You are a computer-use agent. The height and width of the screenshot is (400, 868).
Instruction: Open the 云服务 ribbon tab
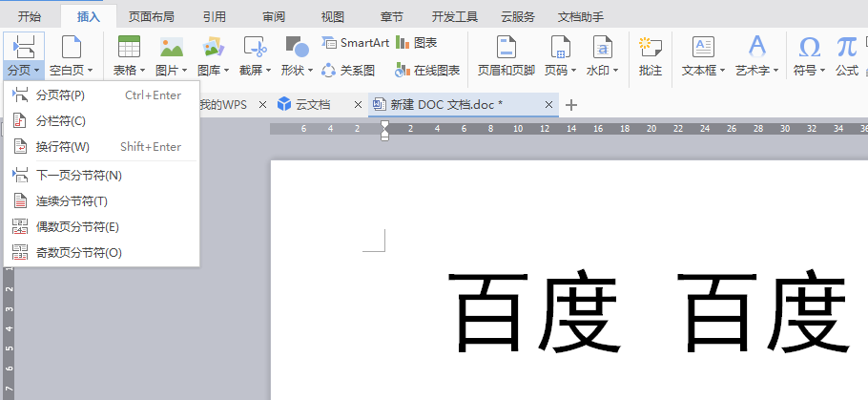(x=518, y=16)
